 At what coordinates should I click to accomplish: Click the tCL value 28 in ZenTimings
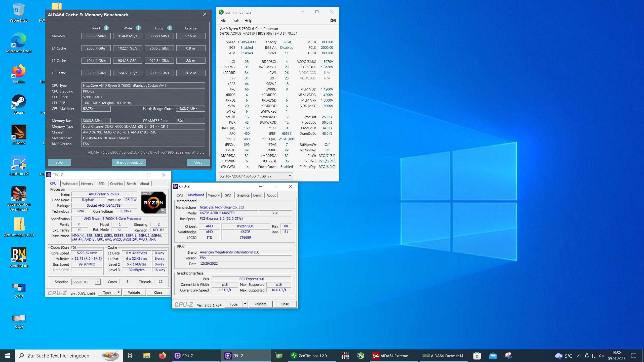[x=247, y=62]
